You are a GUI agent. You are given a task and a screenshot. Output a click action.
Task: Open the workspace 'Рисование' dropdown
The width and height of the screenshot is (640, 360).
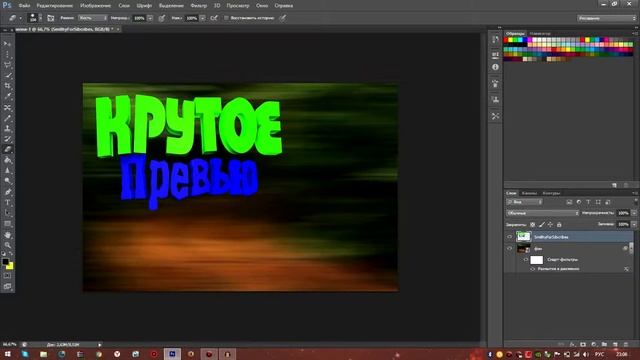pos(607,18)
